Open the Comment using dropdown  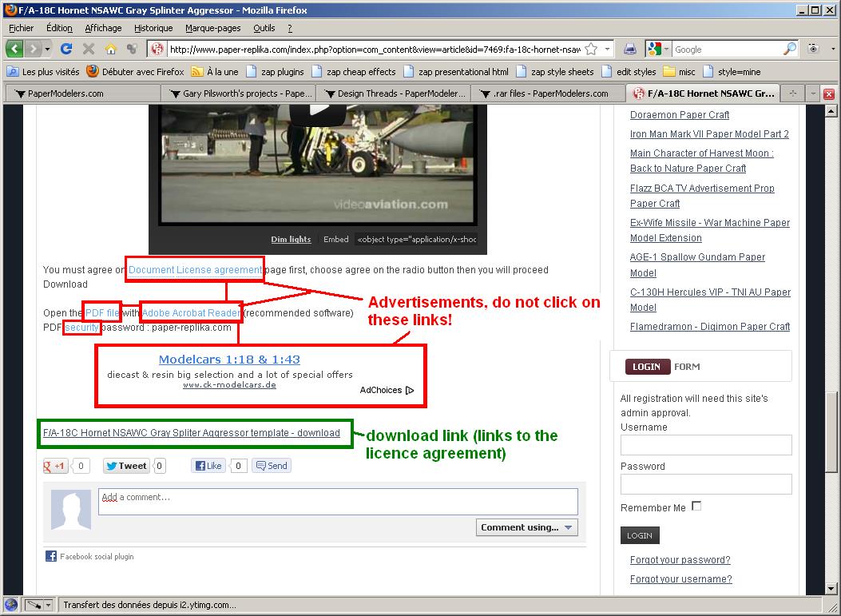coord(527,527)
